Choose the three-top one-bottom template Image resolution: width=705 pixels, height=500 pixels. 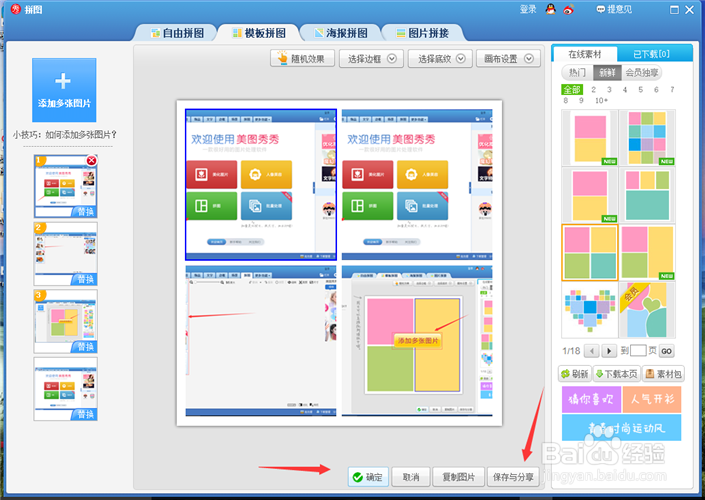pos(647,195)
